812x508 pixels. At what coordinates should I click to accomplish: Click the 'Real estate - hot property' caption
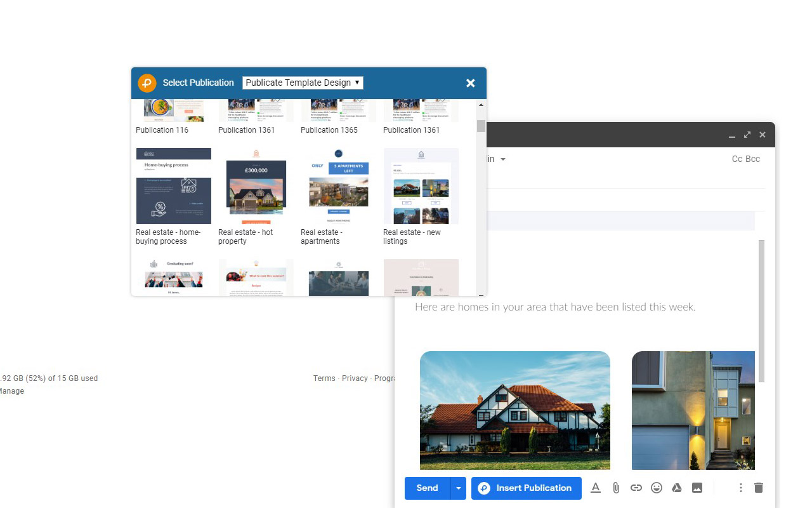pos(246,237)
